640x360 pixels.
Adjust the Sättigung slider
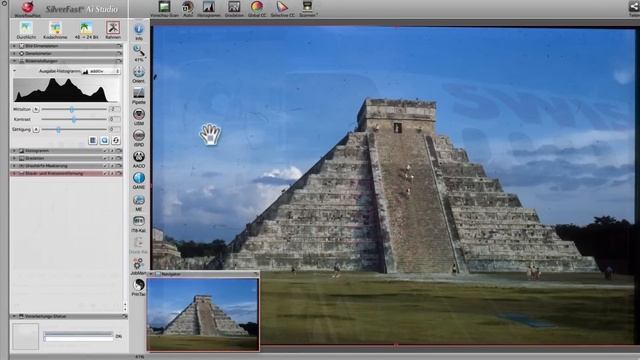pyautogui.click(x=58, y=129)
